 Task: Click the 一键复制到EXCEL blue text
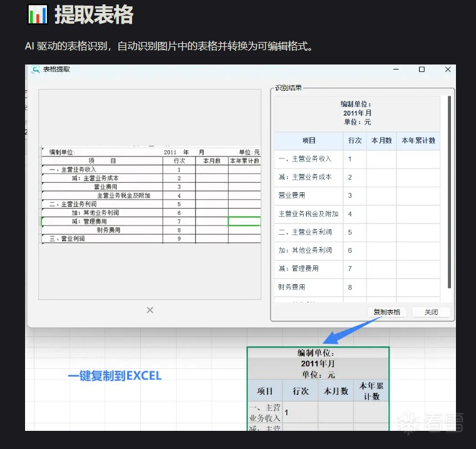pos(115,376)
